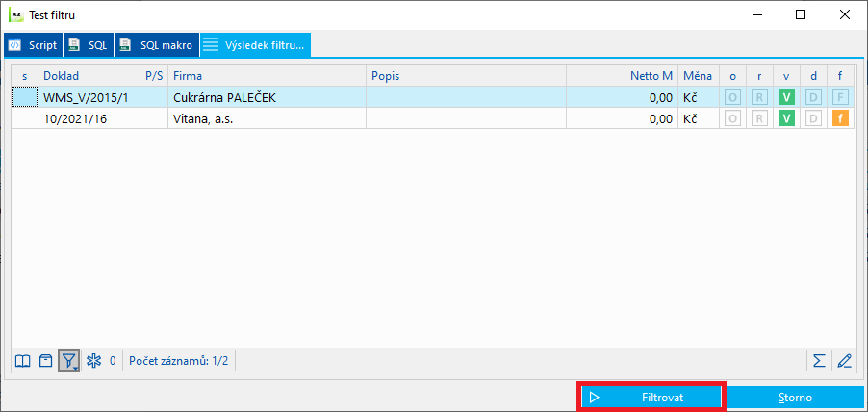Screen dimensions: 868x412
Task: Open the book view icon in status bar
Action: (x=22, y=362)
